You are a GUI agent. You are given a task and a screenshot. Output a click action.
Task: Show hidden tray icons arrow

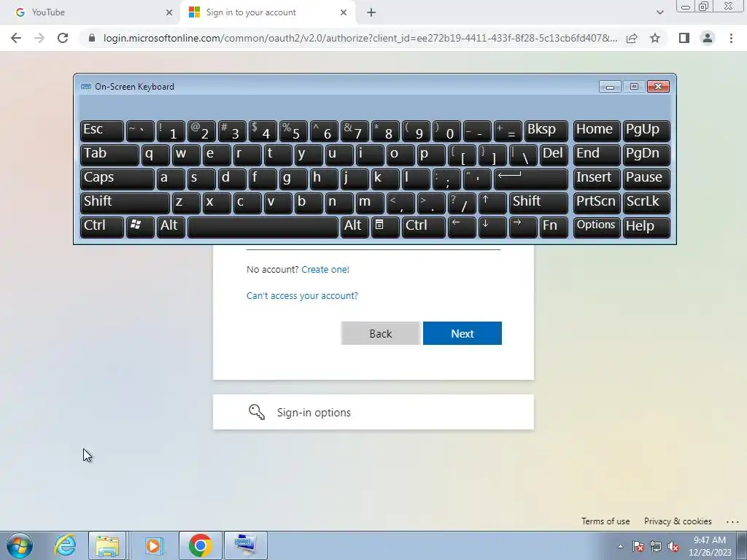click(x=620, y=546)
